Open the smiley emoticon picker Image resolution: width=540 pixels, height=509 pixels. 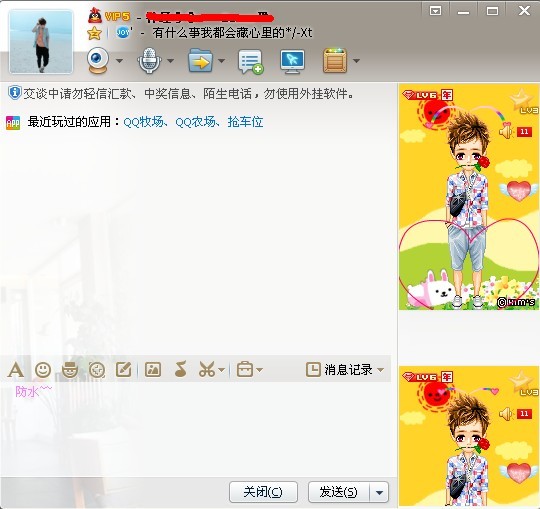click(x=43, y=370)
